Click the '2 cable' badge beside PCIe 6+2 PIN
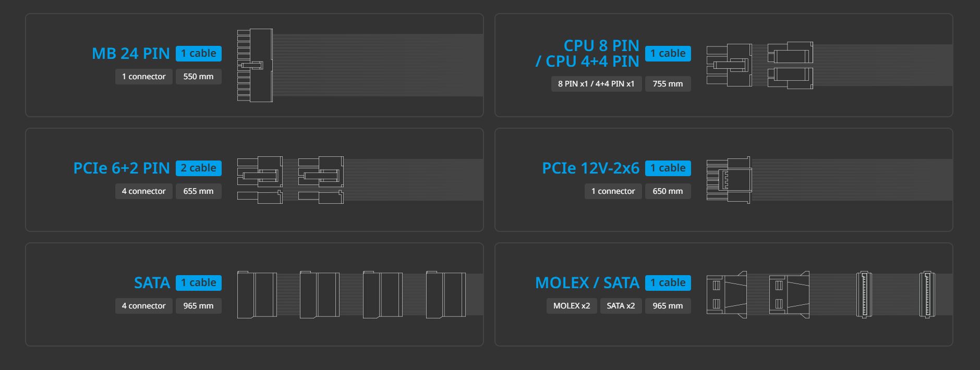 199,168
